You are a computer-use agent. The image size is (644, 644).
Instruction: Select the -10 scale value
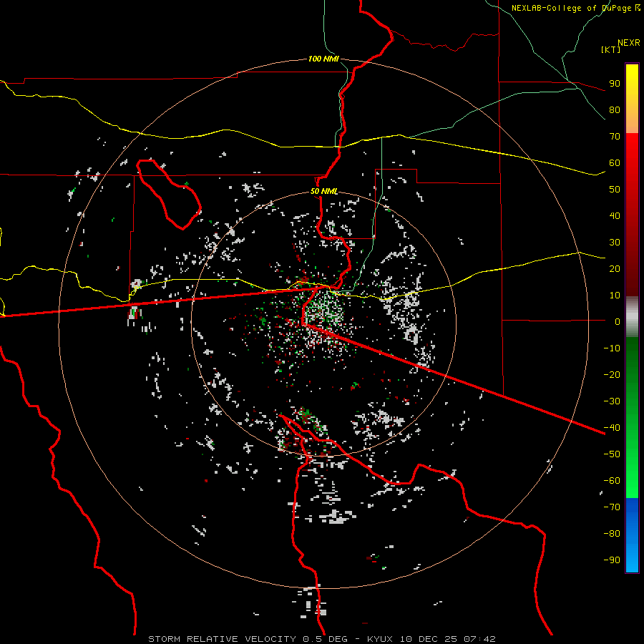click(612, 348)
